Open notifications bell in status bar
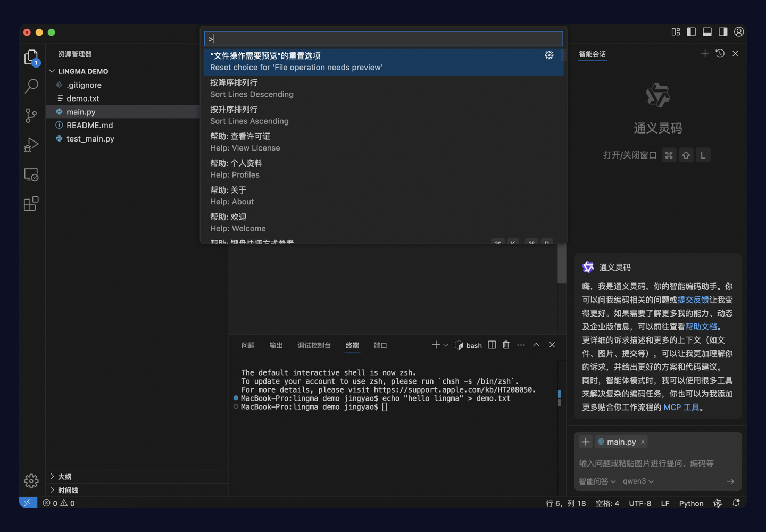766x532 pixels. click(736, 503)
